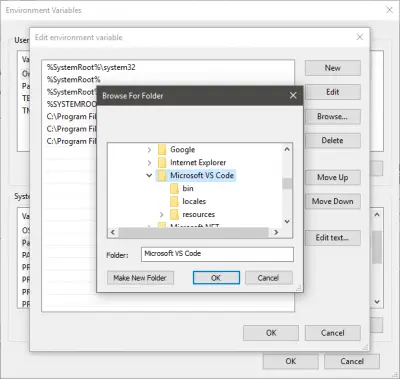Viewport: 400px width, 379px height.
Task: Click the locales folder icon
Action: (174, 201)
